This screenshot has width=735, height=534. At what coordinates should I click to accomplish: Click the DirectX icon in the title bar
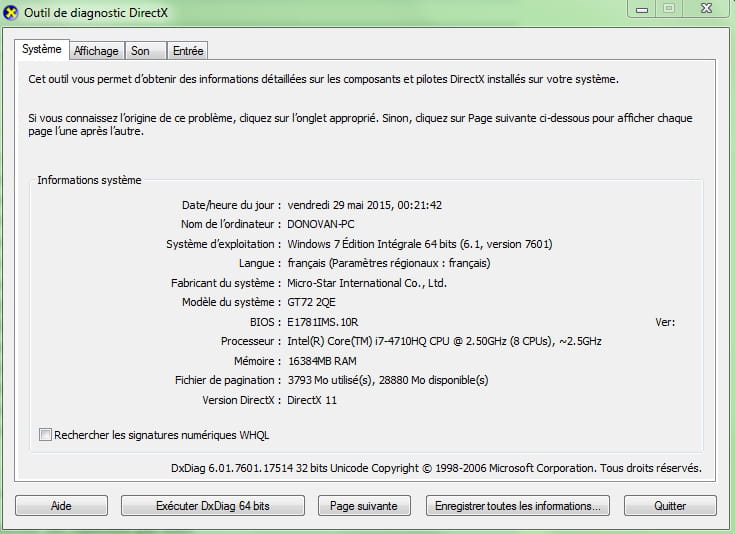click(10, 13)
